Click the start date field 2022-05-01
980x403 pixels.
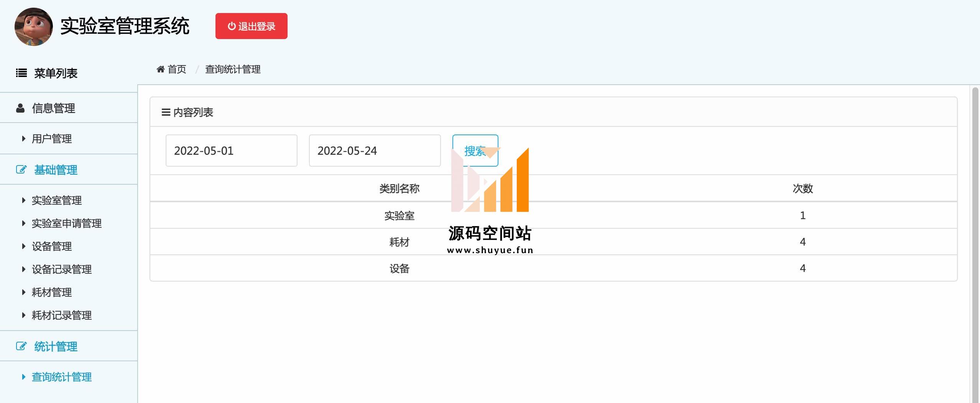(x=231, y=151)
